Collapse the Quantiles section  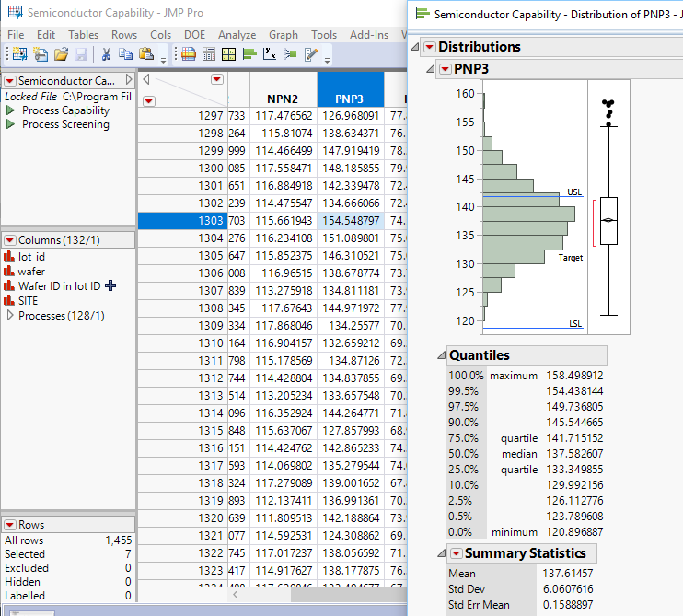(x=440, y=355)
